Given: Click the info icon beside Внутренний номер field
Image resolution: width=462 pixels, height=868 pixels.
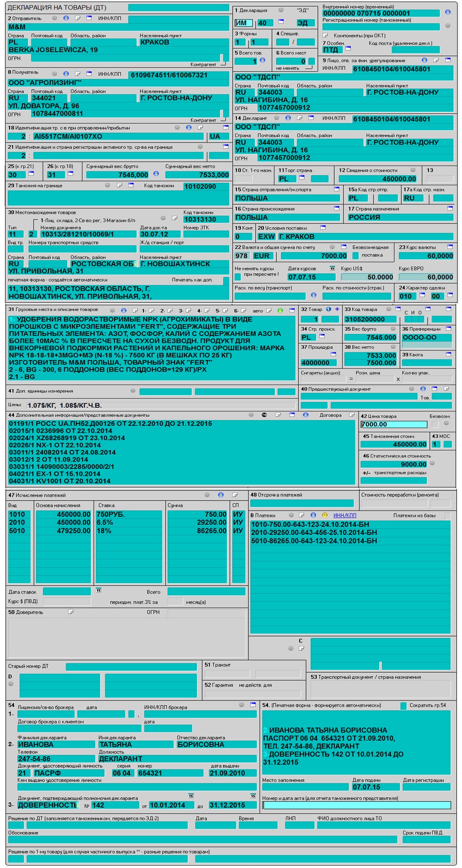Looking at the screenshot, I should [448, 12].
